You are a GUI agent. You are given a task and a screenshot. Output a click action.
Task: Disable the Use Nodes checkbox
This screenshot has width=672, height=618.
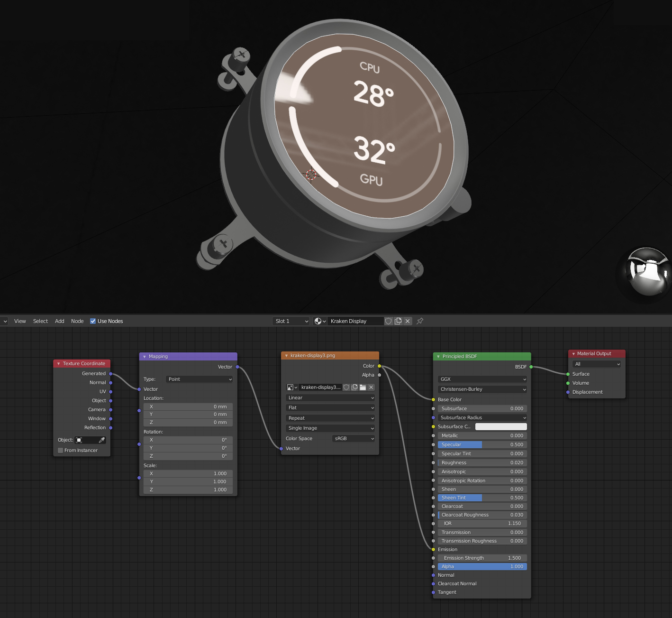(93, 321)
